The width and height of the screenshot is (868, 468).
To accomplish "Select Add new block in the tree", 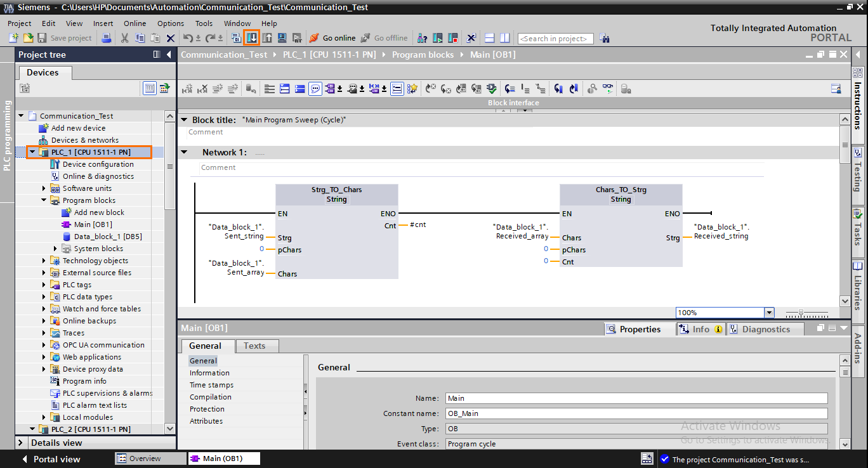I will (x=99, y=212).
